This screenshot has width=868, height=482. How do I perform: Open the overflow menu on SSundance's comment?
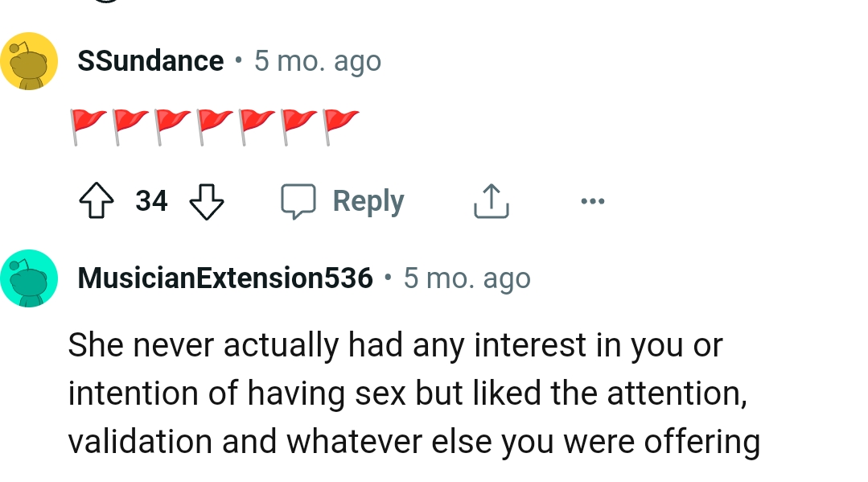coord(592,201)
